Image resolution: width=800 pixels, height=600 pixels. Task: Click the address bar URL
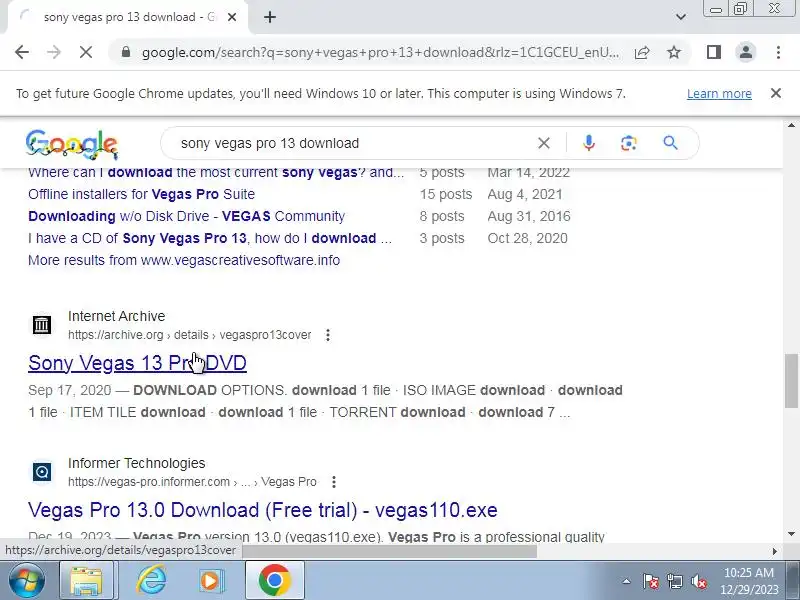coord(381,53)
